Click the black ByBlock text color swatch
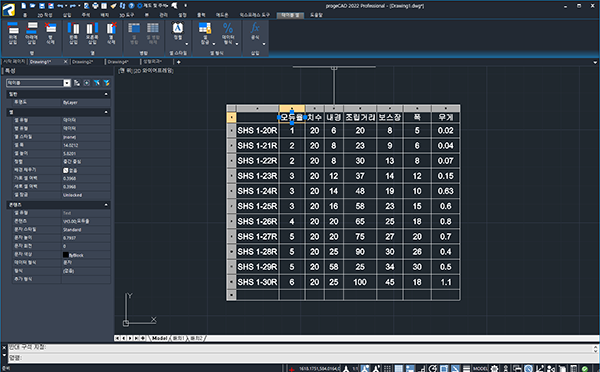This screenshot has height=372, width=600. tap(65, 255)
